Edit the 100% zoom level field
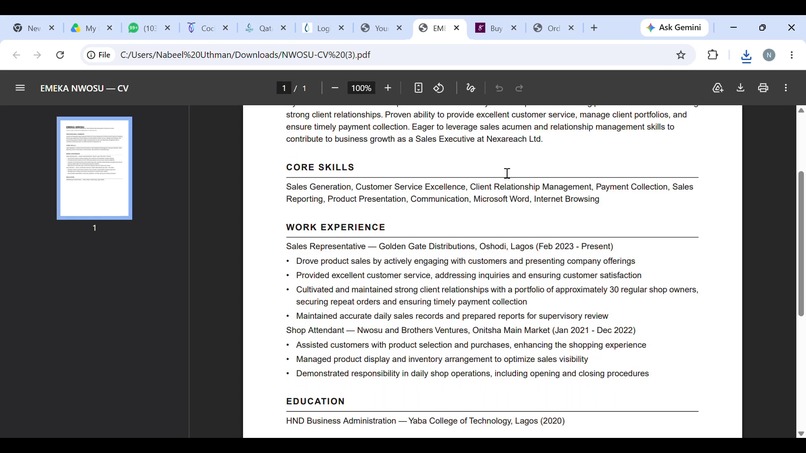Image resolution: width=806 pixels, height=453 pixels. 361,88
